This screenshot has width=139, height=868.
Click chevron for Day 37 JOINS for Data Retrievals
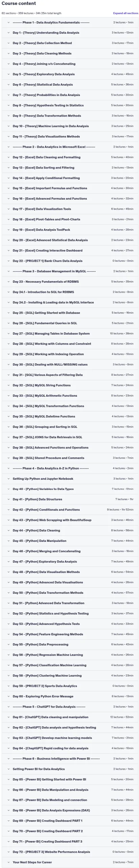[x=8, y=437]
